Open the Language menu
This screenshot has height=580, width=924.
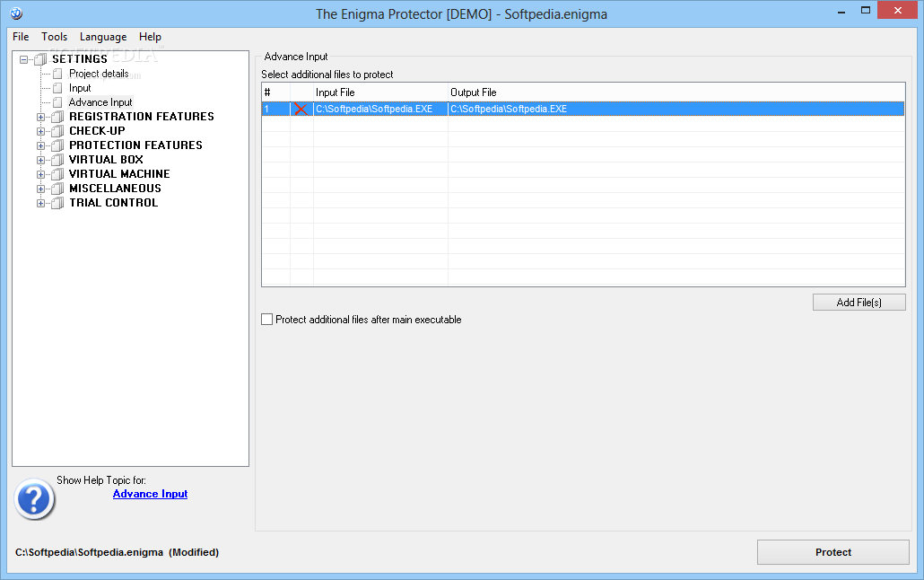[103, 37]
